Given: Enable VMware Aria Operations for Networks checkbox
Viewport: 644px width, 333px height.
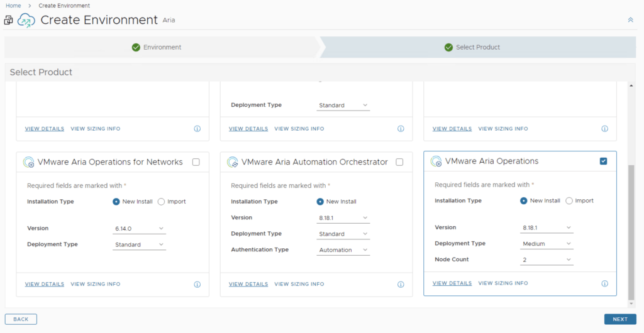Looking at the screenshot, I should (196, 162).
